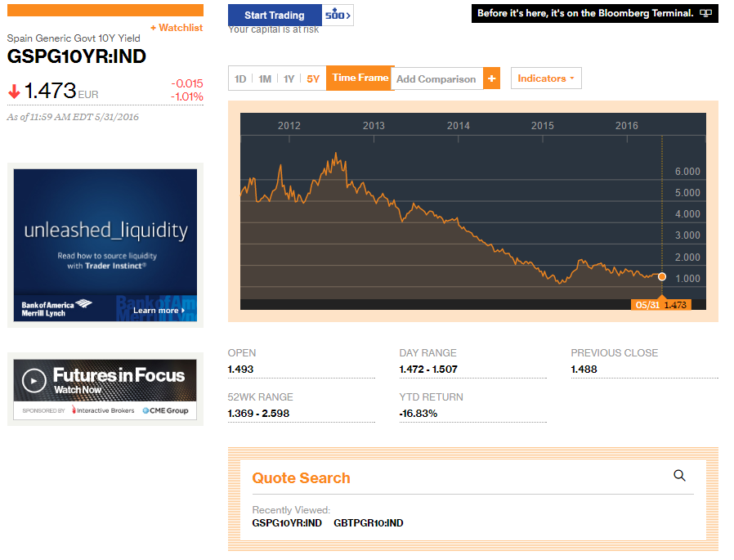Click the GSPG10YR:IND ticker heading

click(76, 56)
